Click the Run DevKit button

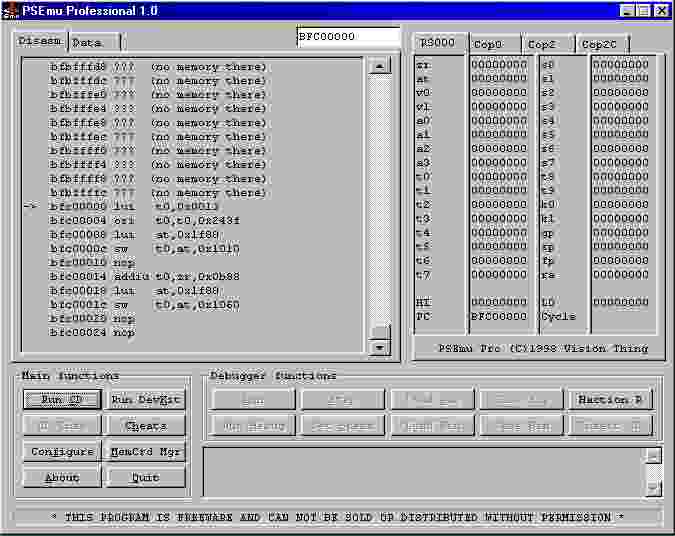[x=146, y=400]
